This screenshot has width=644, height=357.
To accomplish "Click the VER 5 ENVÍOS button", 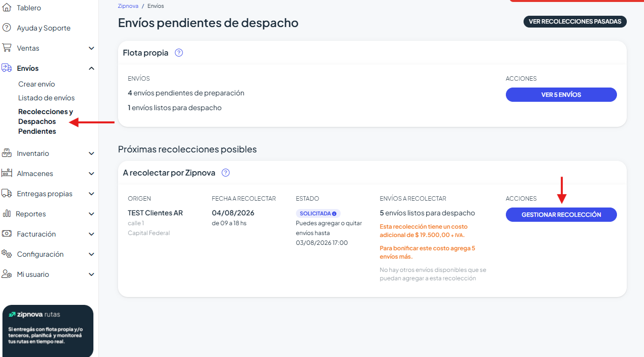I will pos(561,95).
